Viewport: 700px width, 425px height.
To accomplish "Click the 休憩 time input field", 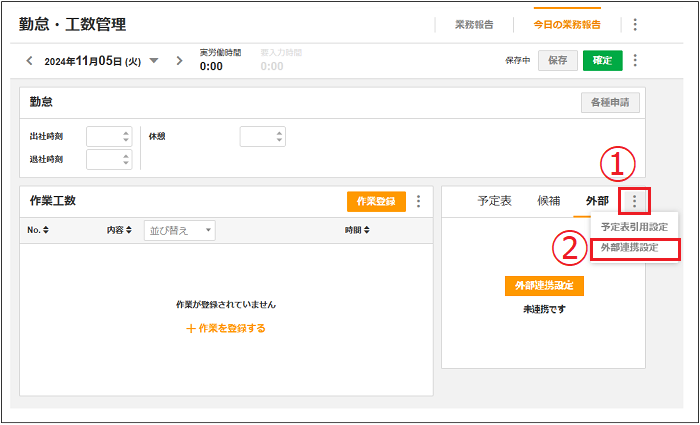I will pos(262,137).
